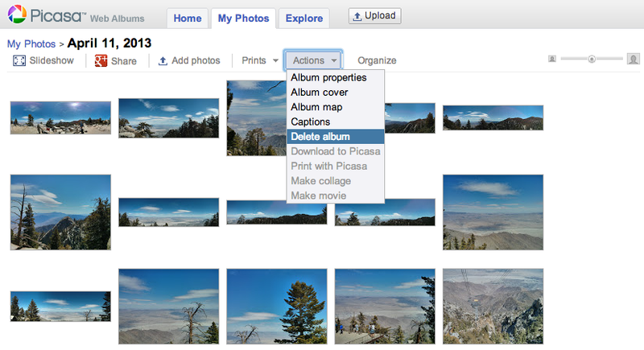Select Delete album from menu
This screenshot has width=644, height=350.
click(x=320, y=136)
